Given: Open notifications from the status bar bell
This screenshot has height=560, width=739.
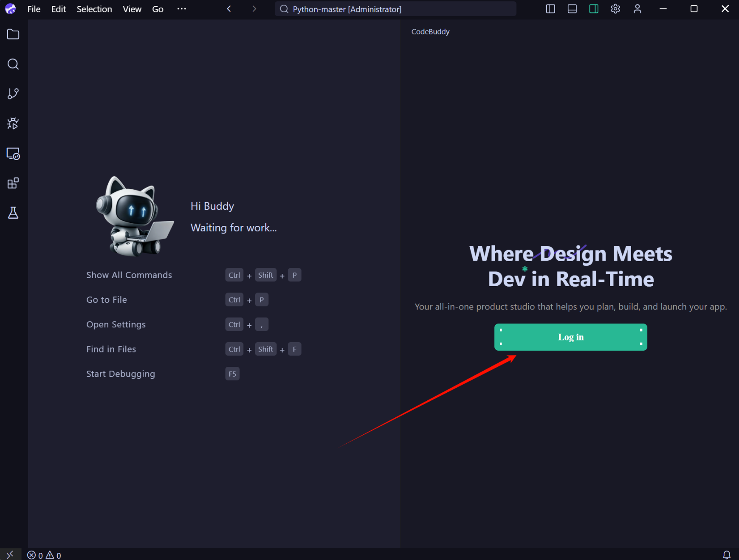Looking at the screenshot, I should (727, 554).
